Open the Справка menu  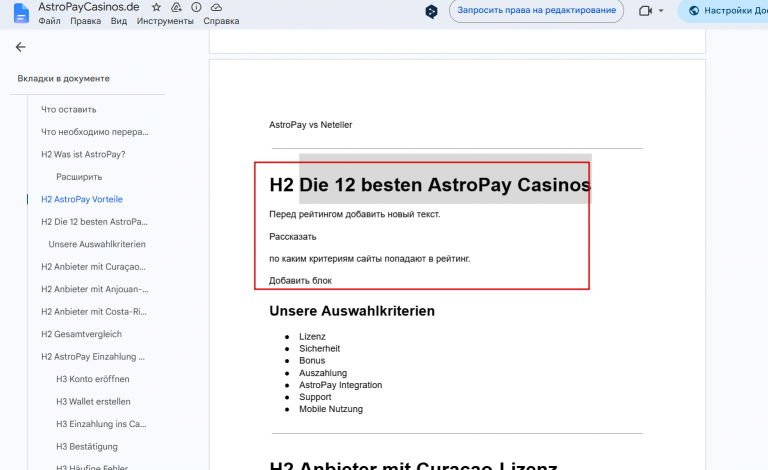221,21
